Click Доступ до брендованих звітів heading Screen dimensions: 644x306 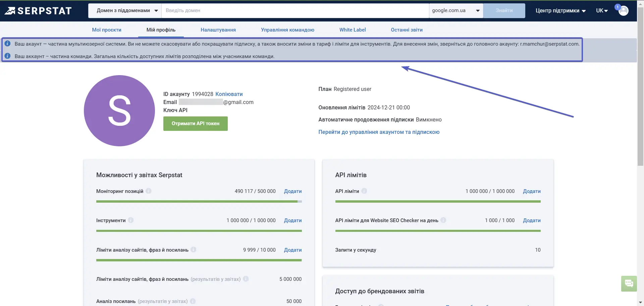pos(380,291)
